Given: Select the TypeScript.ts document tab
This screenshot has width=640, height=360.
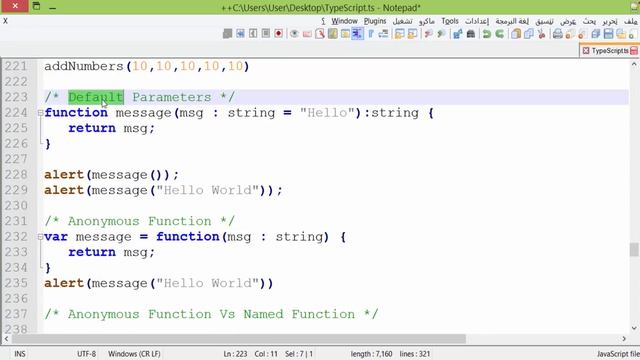Looking at the screenshot, I should [x=609, y=51].
